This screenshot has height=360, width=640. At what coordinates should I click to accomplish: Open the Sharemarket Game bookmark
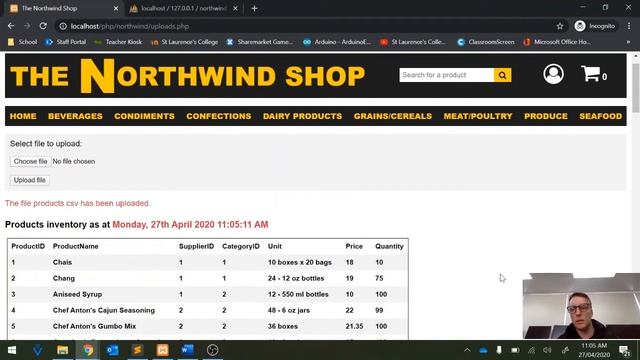click(260, 42)
